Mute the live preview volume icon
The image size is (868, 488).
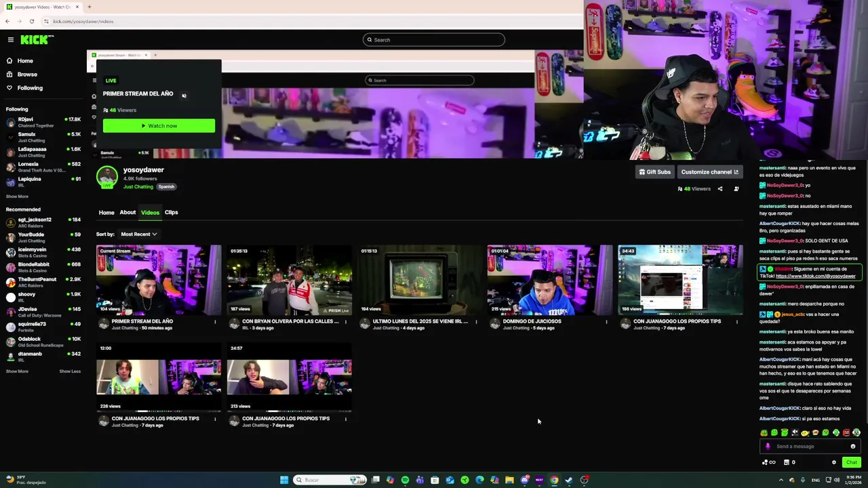pyautogui.click(x=184, y=96)
